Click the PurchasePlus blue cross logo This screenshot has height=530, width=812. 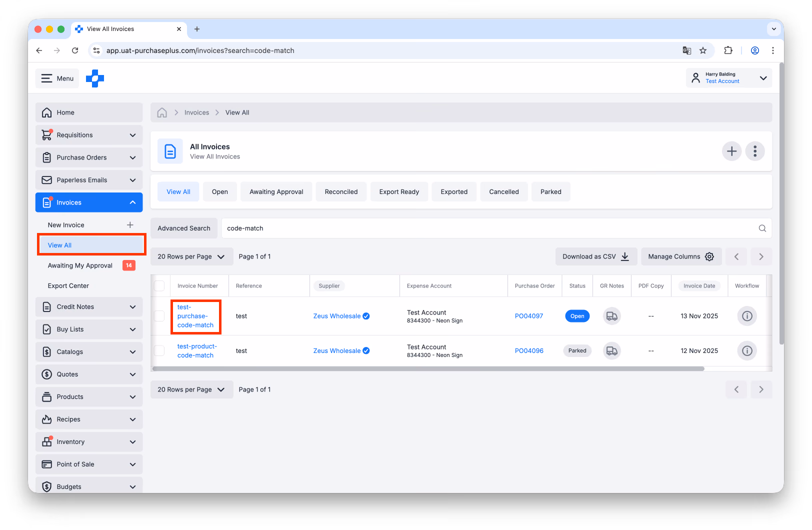click(95, 78)
